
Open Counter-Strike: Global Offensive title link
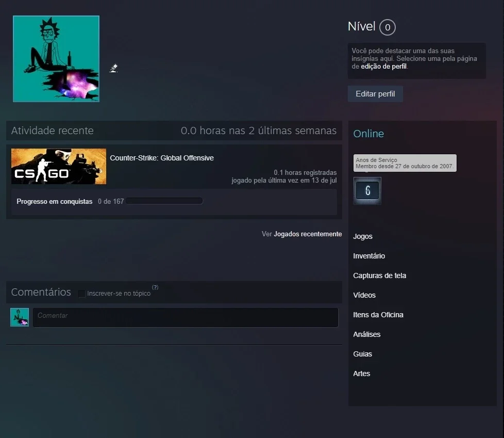tap(162, 158)
